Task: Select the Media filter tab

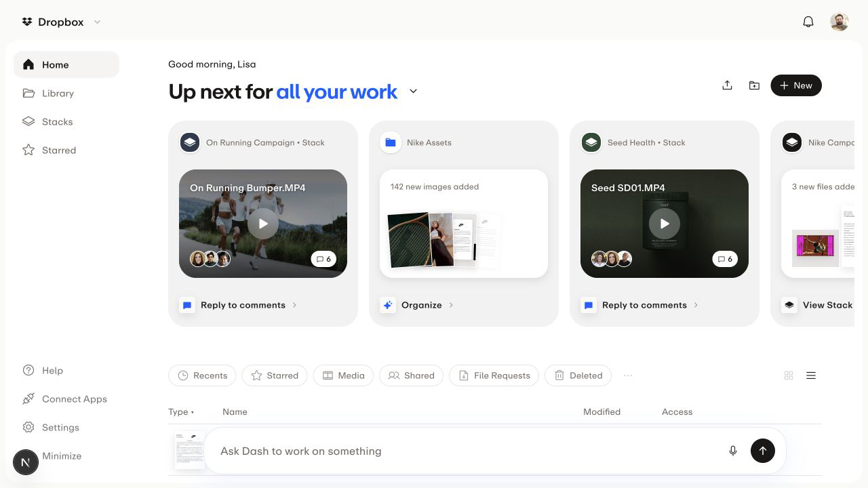Action: pos(343,375)
